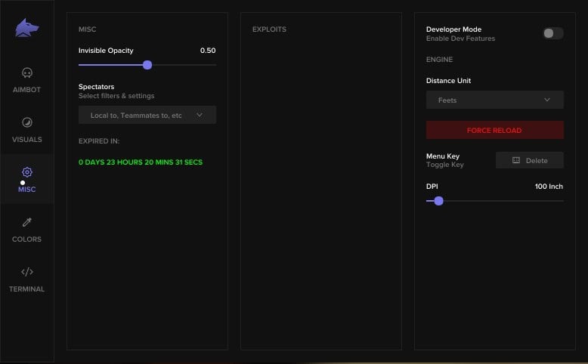Click the 100 Inch DPI value

click(548, 187)
